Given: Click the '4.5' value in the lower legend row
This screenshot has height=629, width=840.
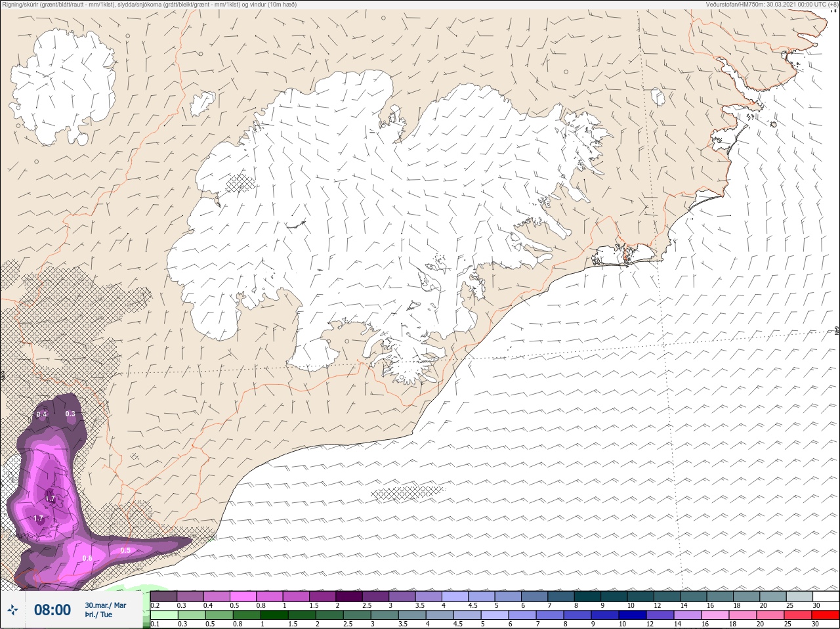Looking at the screenshot, I should coord(459,624).
